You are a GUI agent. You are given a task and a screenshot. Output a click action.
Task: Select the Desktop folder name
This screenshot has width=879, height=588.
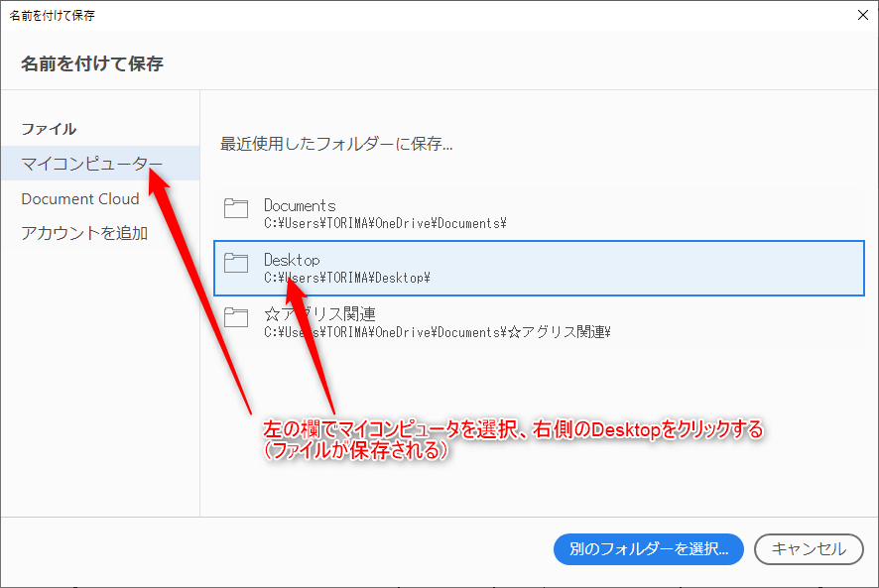coord(292,260)
